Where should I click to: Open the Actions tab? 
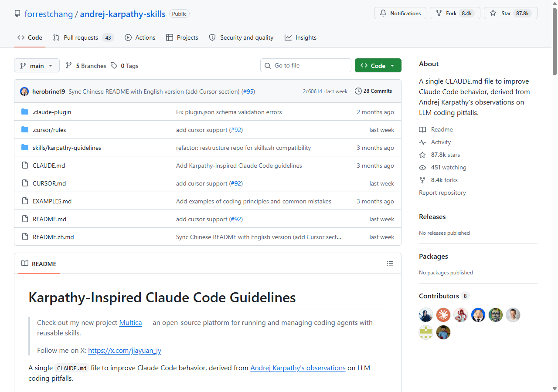[140, 37]
